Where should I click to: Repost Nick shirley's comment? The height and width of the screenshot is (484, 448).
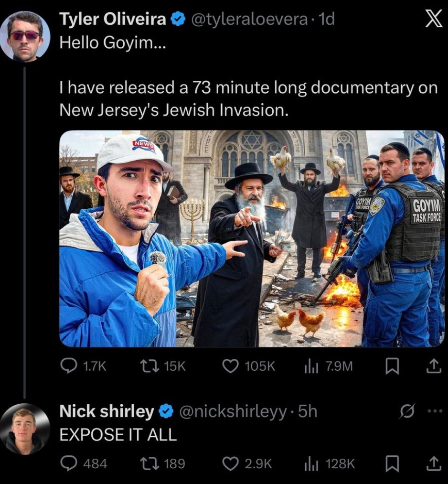click(x=145, y=463)
